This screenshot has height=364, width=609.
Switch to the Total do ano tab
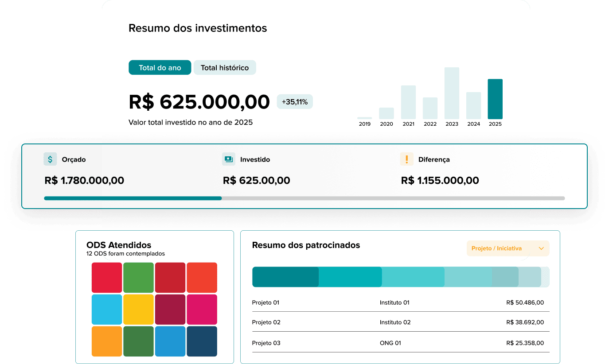[x=160, y=68]
